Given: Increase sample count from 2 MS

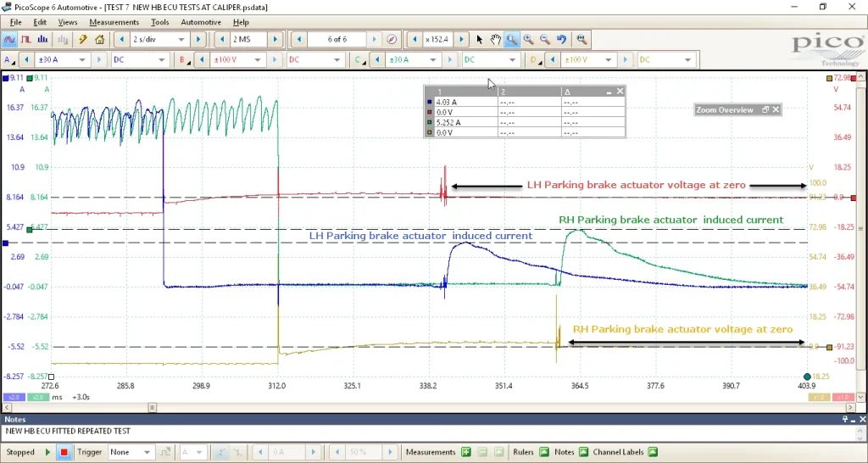Looking at the screenshot, I should point(275,39).
